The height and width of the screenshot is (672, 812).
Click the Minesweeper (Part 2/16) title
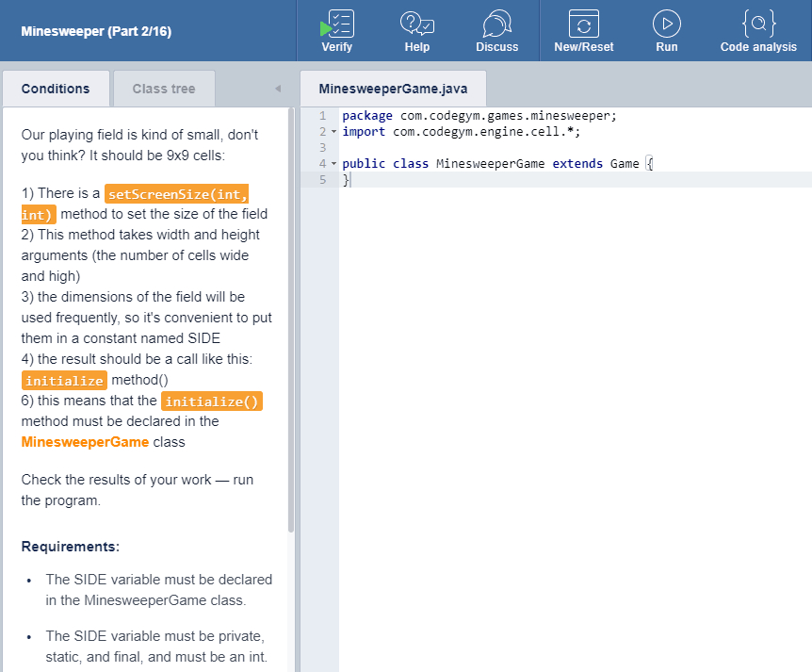coord(96,31)
